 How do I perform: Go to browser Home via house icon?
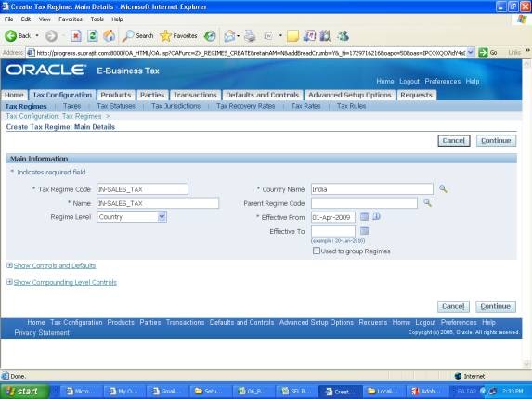[x=109, y=35]
